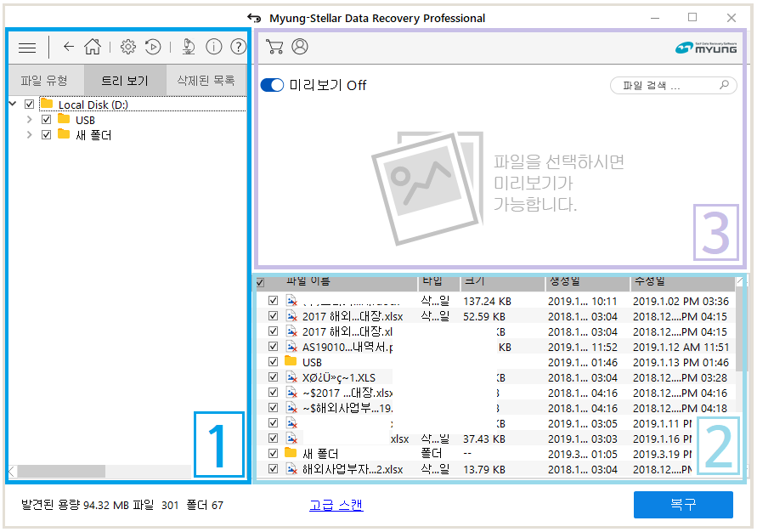The image size is (757, 532).
Task: Click the file icon of XØ¿Ü»ç~1.XLS
Action: (291, 377)
